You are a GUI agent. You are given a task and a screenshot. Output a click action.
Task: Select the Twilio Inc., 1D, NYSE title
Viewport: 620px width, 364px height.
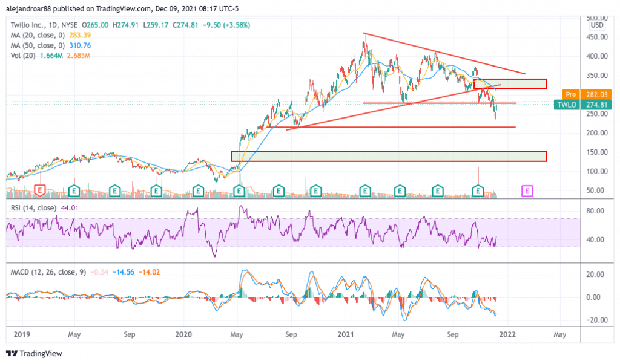tap(44, 25)
